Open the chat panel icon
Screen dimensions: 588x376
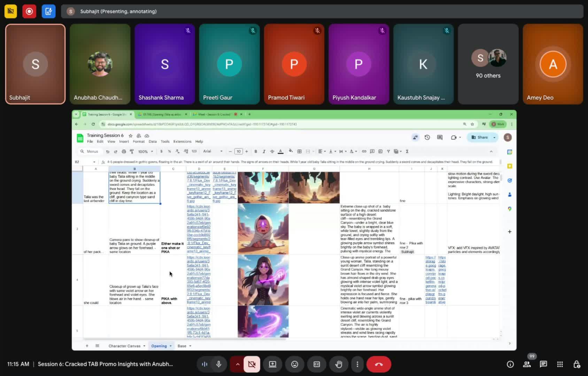pos(543,364)
